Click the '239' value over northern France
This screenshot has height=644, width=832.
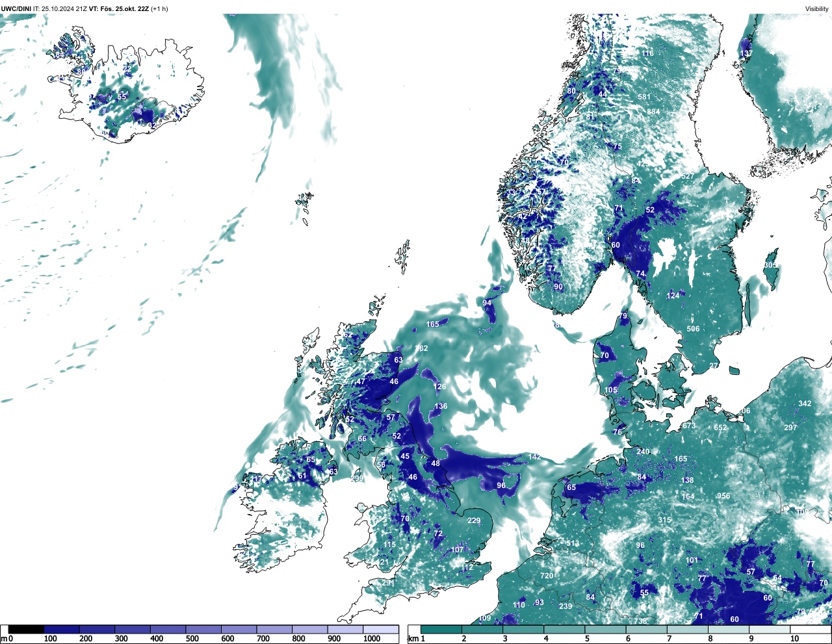565,606
